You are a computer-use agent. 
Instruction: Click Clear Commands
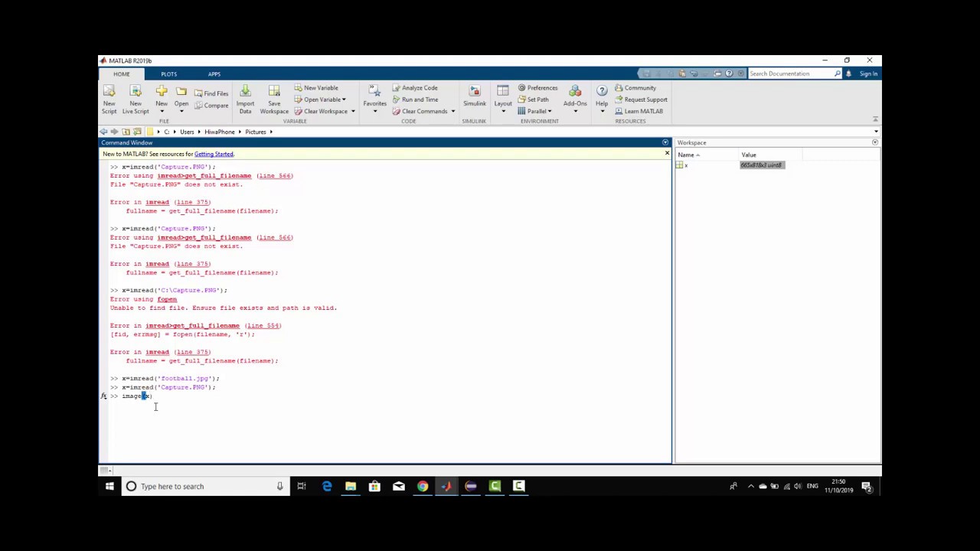420,111
